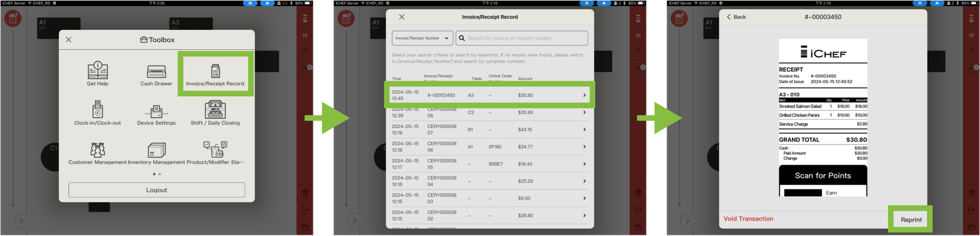The height and width of the screenshot is (236, 980).
Task: Close the Toolbox dialog
Action: point(69,40)
